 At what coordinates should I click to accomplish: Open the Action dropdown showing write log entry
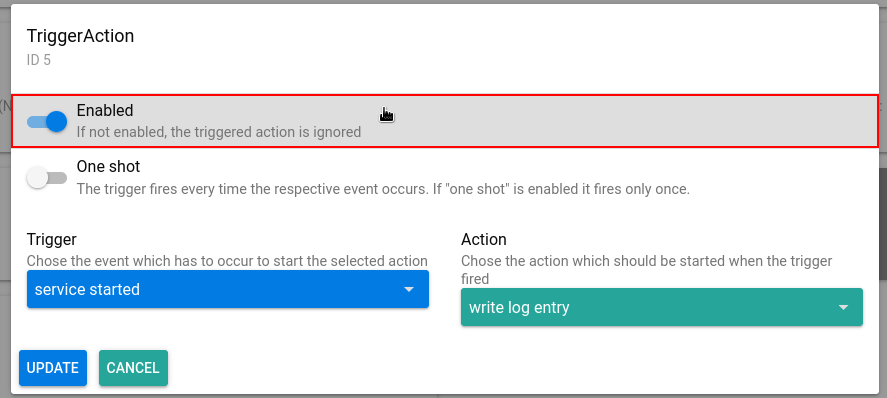[x=662, y=308]
